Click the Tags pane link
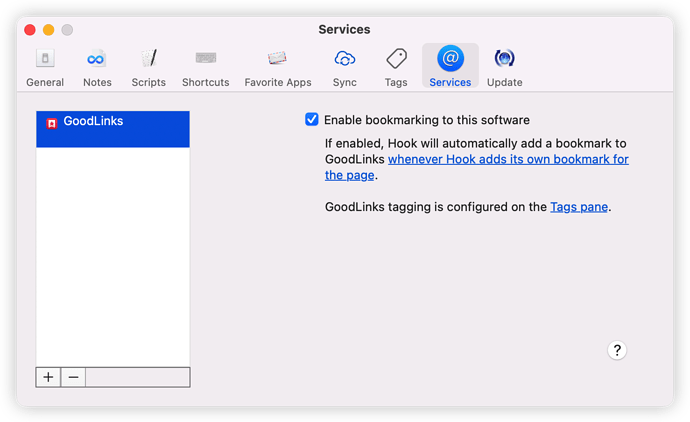This screenshot has height=422, width=690. (579, 207)
